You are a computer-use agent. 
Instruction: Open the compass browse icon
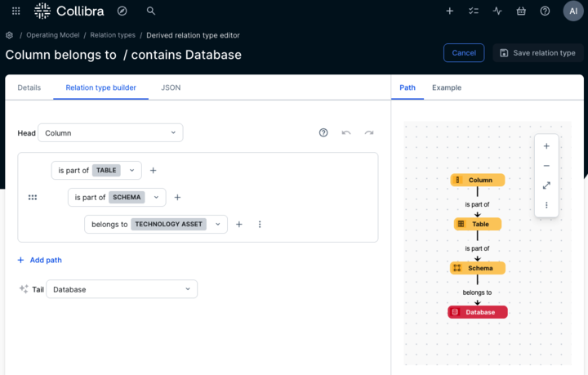(x=122, y=11)
